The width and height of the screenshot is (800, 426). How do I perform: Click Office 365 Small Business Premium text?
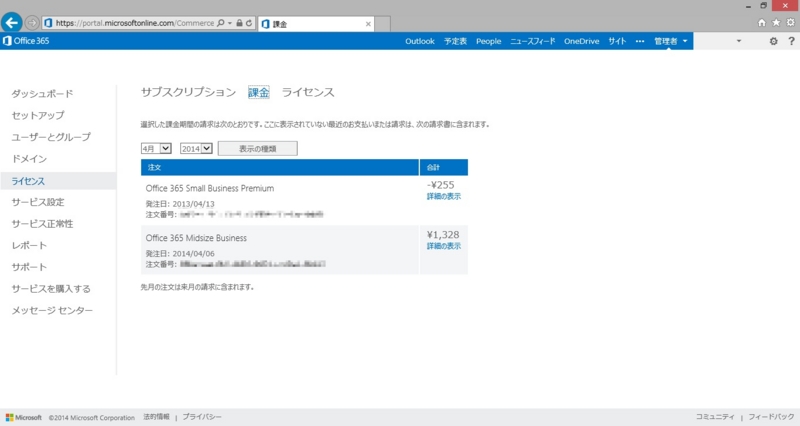click(210, 188)
